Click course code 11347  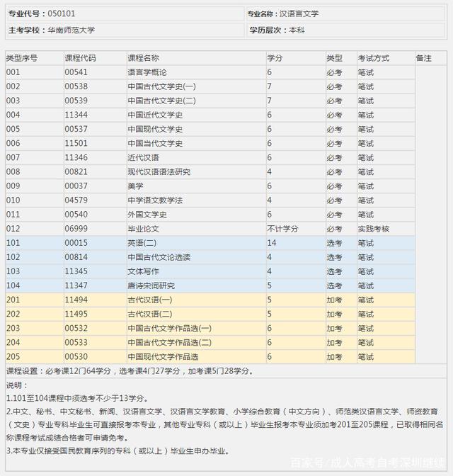pos(76,285)
